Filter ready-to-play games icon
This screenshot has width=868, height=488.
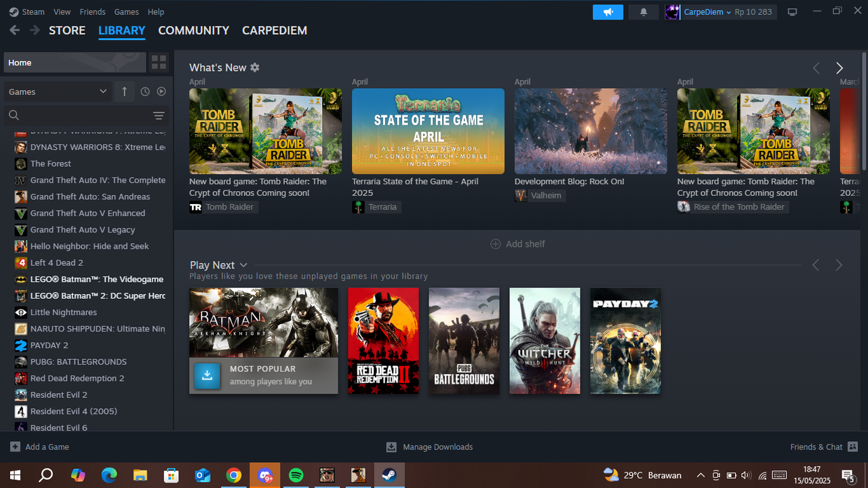point(161,91)
